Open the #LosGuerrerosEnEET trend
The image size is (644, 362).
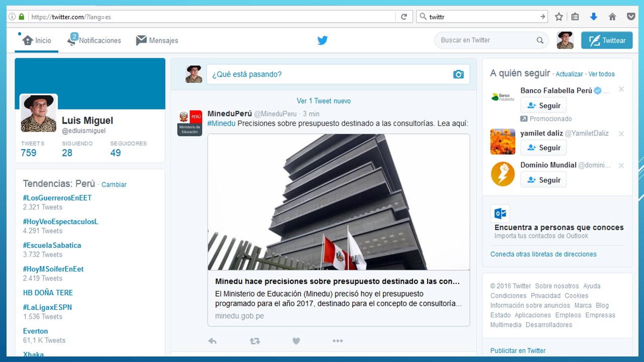(x=57, y=198)
